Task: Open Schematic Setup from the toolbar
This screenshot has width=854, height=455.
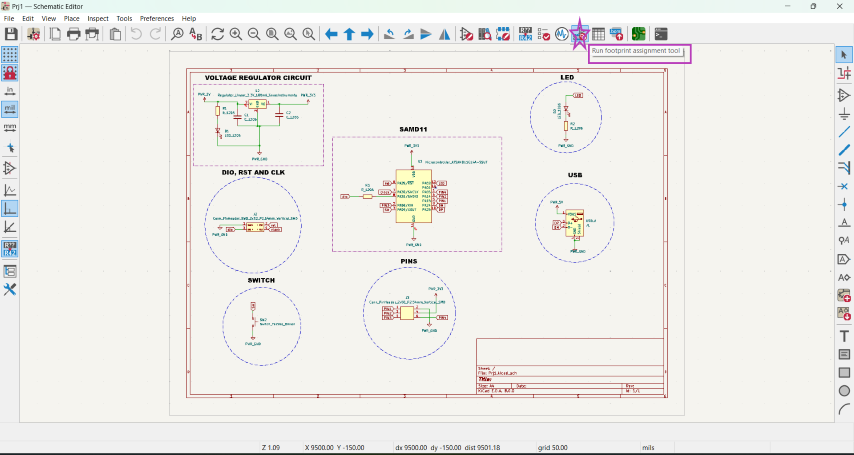Action: pos(33,34)
